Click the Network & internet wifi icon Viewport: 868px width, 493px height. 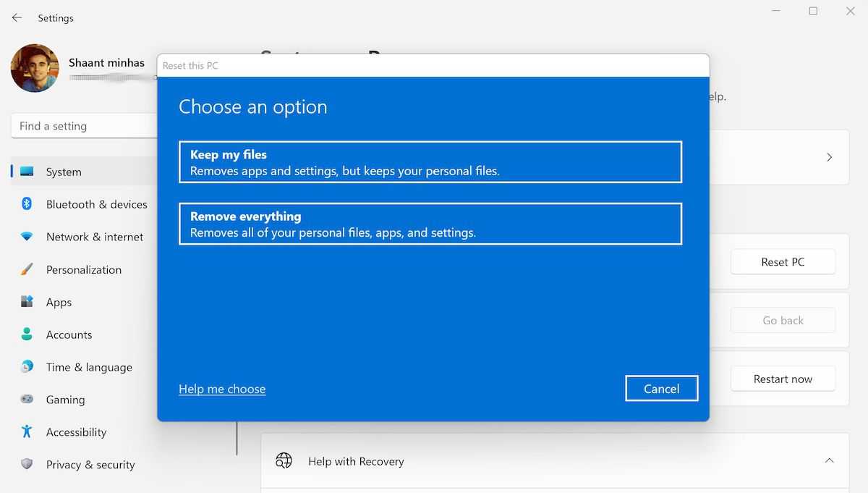pyautogui.click(x=27, y=237)
